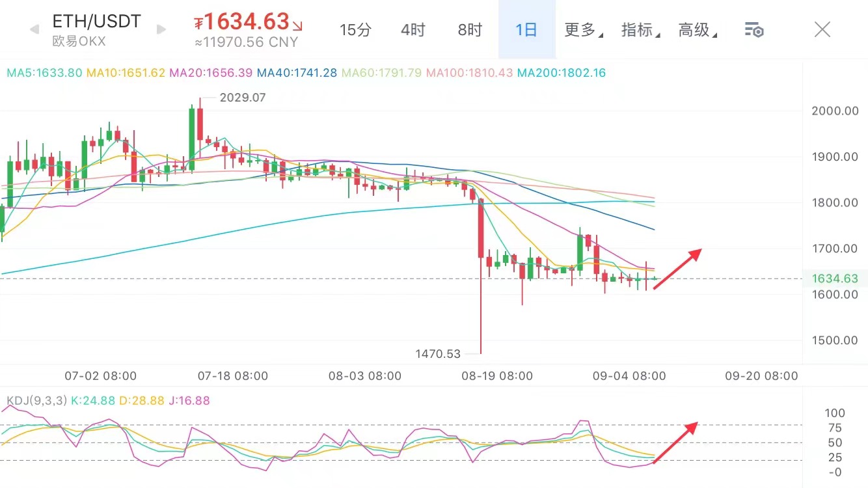This screenshot has height=488, width=868.
Task: Go to previous trading pair arrow
Action: (x=34, y=29)
